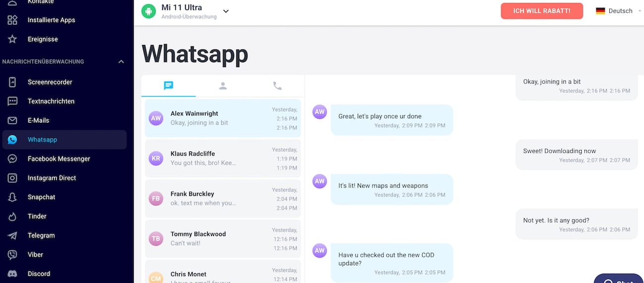The height and width of the screenshot is (283, 644).
Task: Click Tommy Blackwood's TB avatar
Action: point(156,238)
